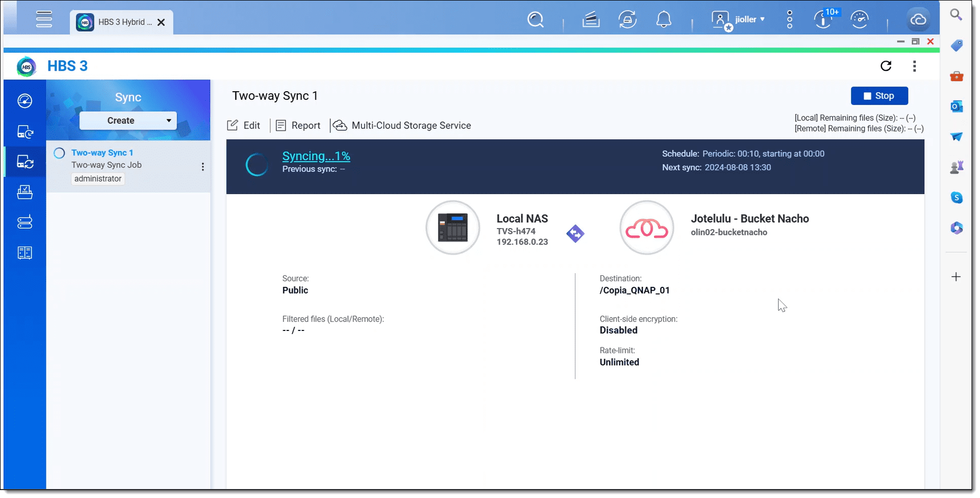Open the Syncing...1% progress link
This screenshot has width=980, height=498.
[x=316, y=156]
